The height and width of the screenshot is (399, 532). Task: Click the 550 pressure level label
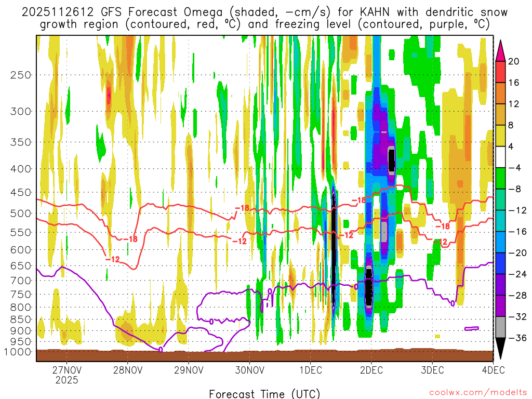pyautogui.click(x=21, y=232)
